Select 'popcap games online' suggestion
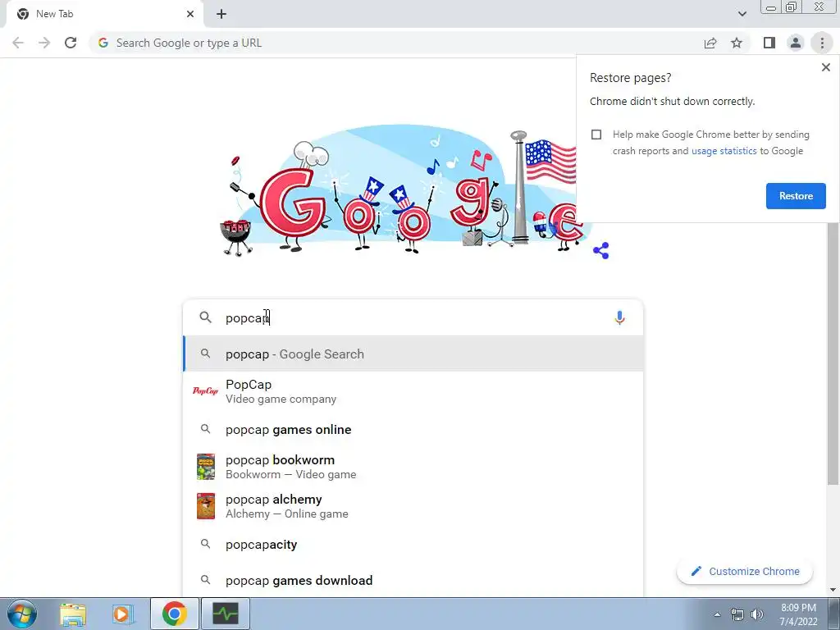The width and height of the screenshot is (840, 630). tap(413, 430)
